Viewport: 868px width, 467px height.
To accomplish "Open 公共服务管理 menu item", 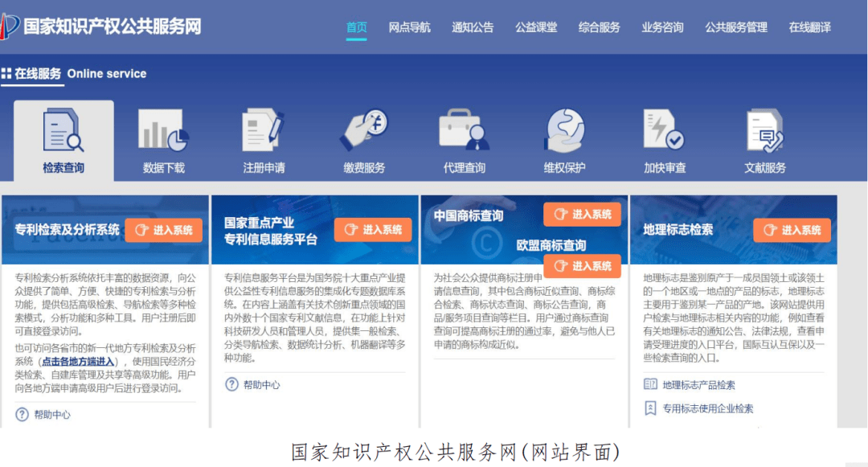I will point(735,27).
